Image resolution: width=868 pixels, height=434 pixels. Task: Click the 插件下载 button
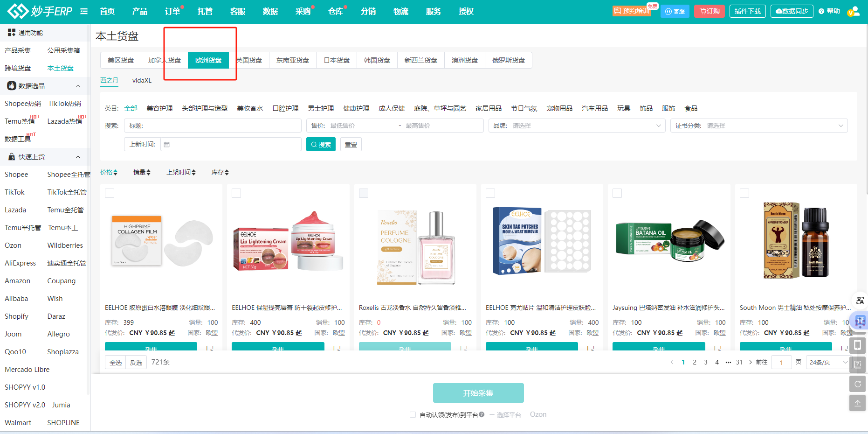click(x=748, y=11)
